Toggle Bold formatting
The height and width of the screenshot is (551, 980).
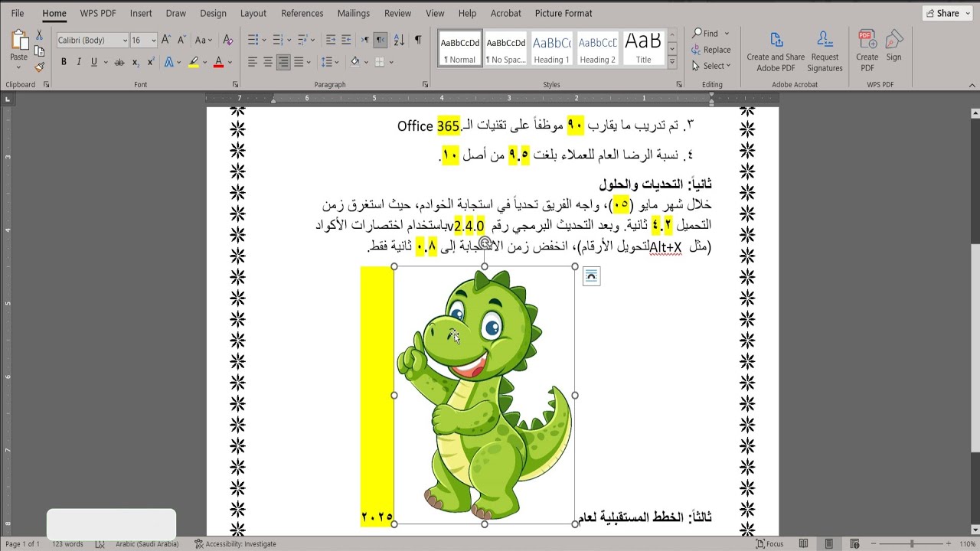[64, 62]
